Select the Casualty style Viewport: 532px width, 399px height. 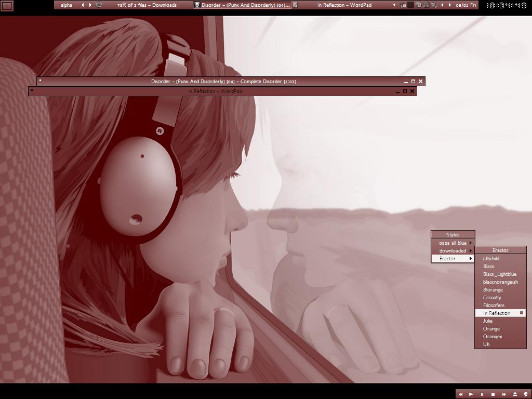click(x=500, y=298)
